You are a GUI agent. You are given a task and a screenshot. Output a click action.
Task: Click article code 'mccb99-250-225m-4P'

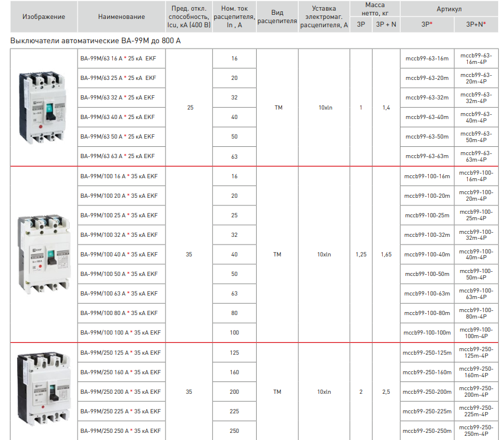(476, 411)
